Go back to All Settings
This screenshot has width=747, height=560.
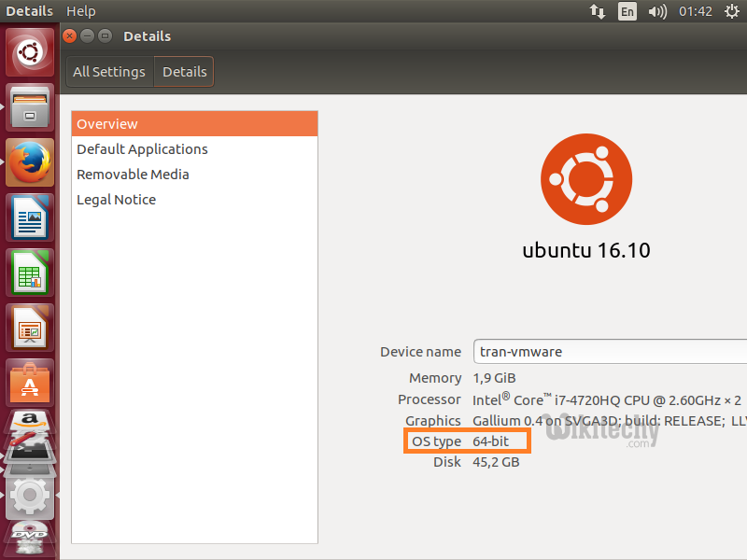click(x=109, y=72)
